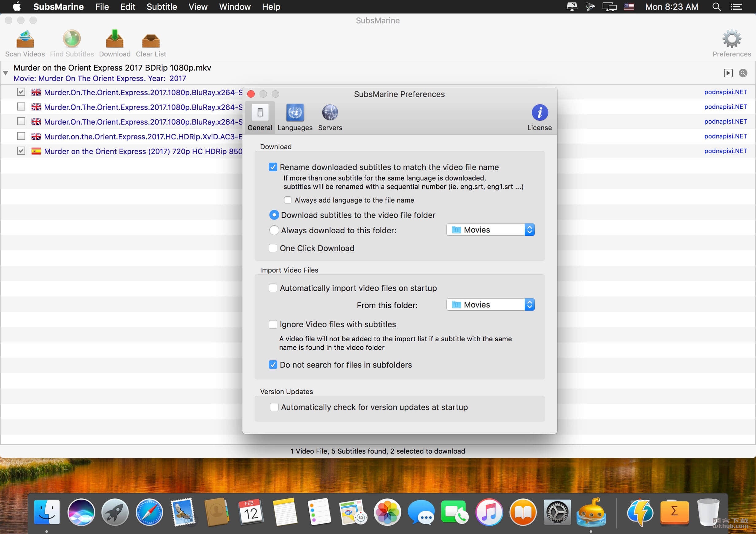Launch Siri from the dock
Image resolution: width=756 pixels, height=534 pixels.
point(81,512)
